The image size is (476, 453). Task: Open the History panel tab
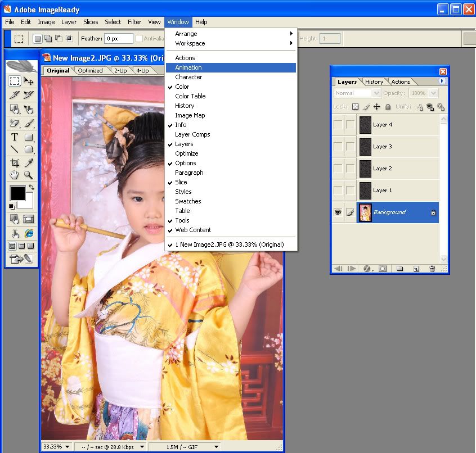click(374, 82)
